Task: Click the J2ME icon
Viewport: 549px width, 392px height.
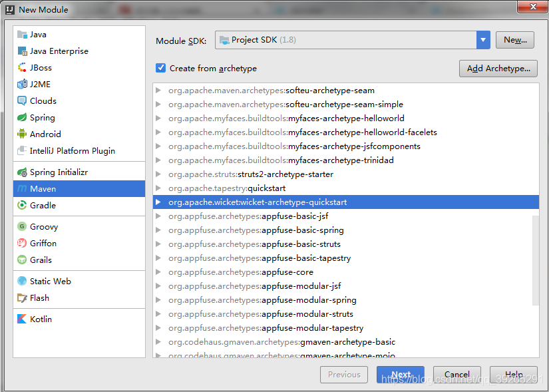Action: coord(22,84)
